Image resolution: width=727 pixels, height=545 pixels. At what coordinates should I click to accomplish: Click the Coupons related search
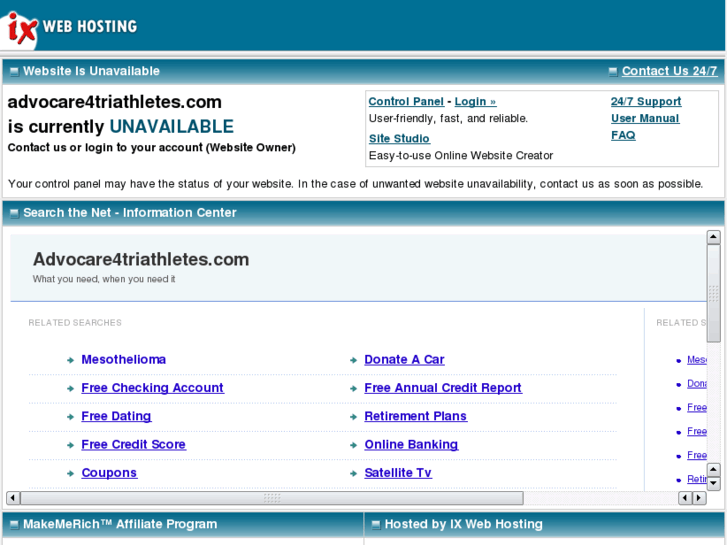pos(109,473)
